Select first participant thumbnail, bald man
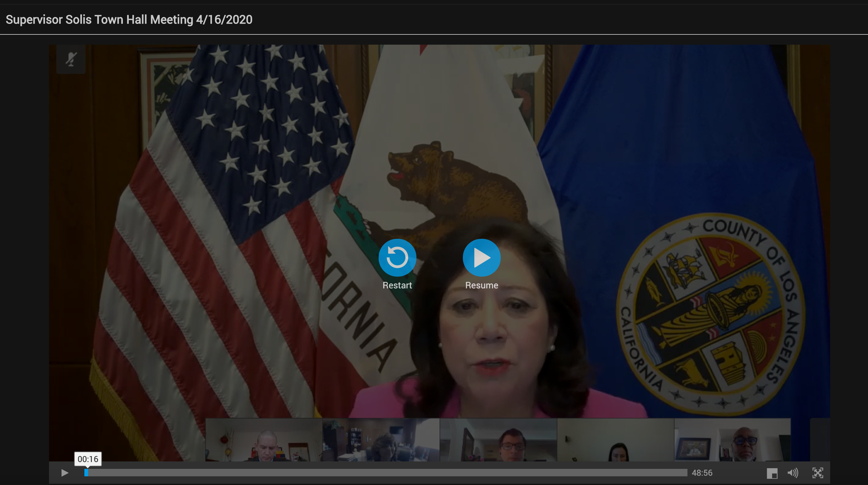The height and width of the screenshot is (485, 868). click(x=264, y=440)
